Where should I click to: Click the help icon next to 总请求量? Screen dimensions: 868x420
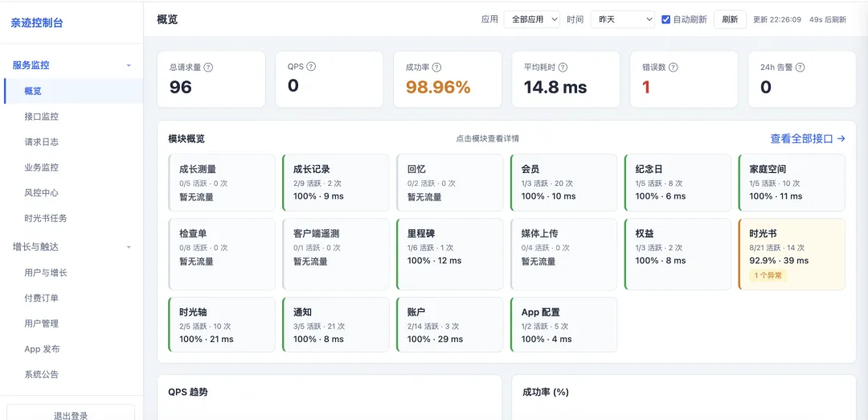(x=208, y=67)
